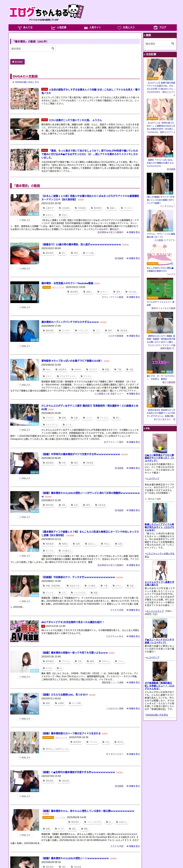Select the YouTube tag
183x868 pixels.
pos(131,292)
